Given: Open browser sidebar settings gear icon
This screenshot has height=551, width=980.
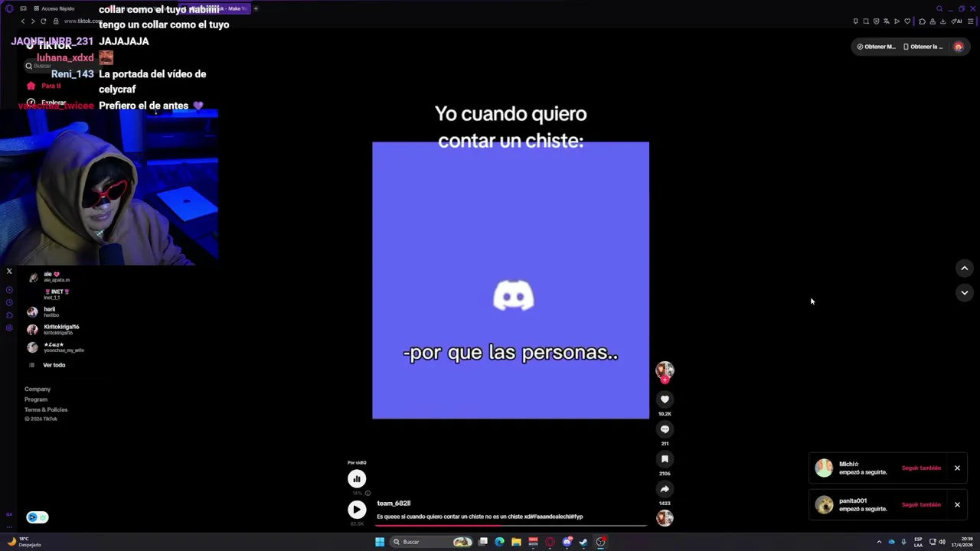Looking at the screenshot, I should click(9, 328).
